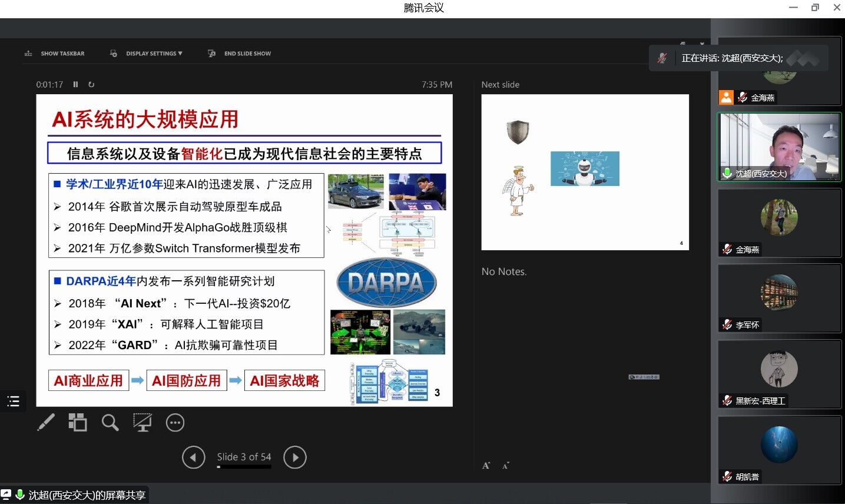This screenshot has height=504, width=845.
Task: Click the slide progress bar under Slide 3 of 54
Action: [244, 467]
